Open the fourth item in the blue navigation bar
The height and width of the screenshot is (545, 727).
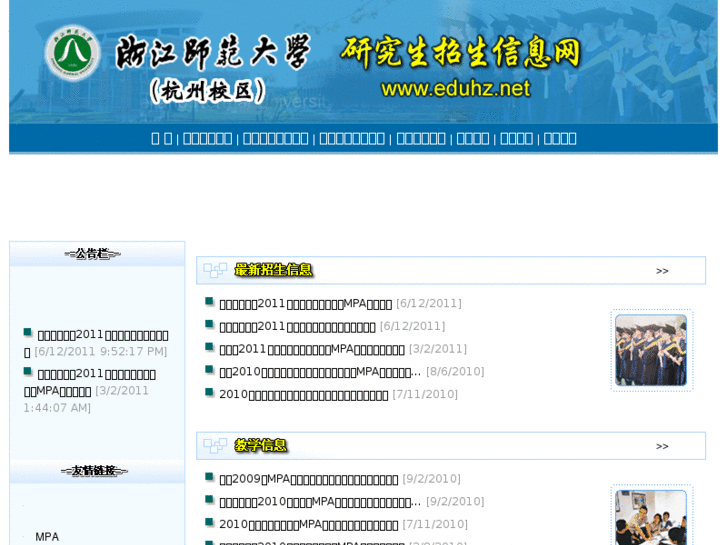352,138
